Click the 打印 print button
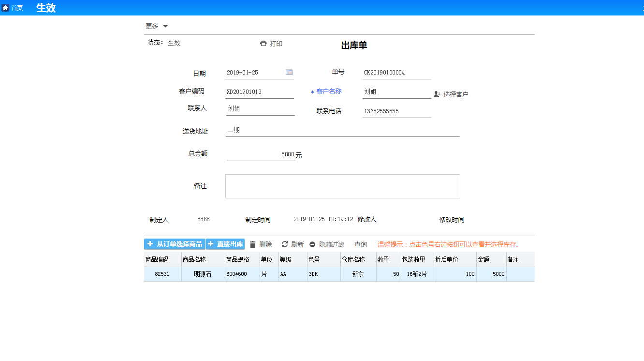The width and height of the screenshot is (644, 361). pos(276,44)
